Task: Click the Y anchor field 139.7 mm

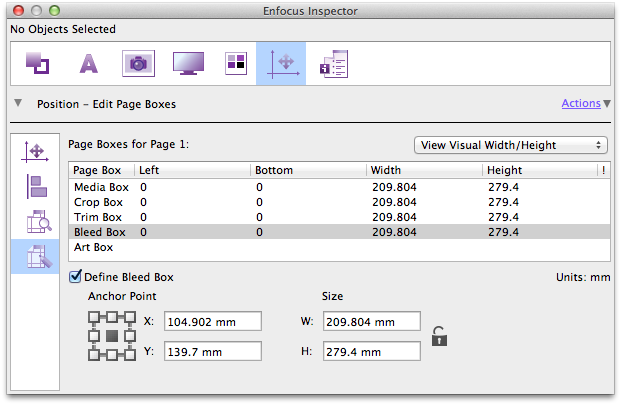Action: (x=213, y=351)
